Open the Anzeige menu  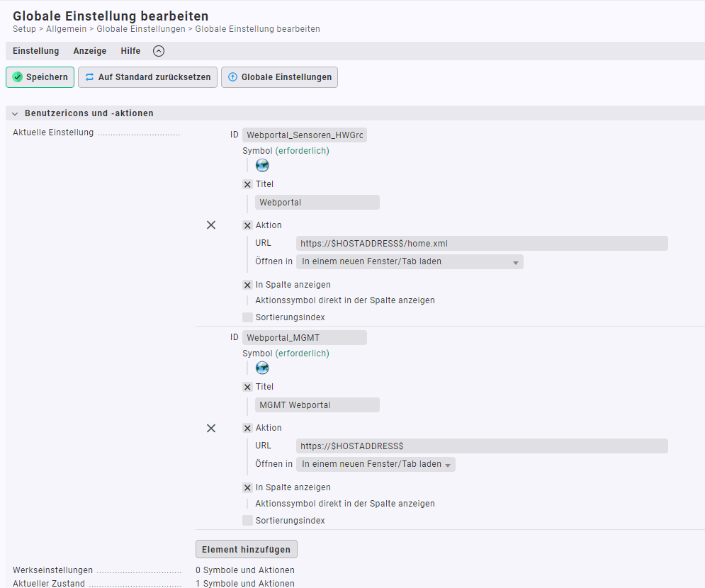tap(90, 51)
